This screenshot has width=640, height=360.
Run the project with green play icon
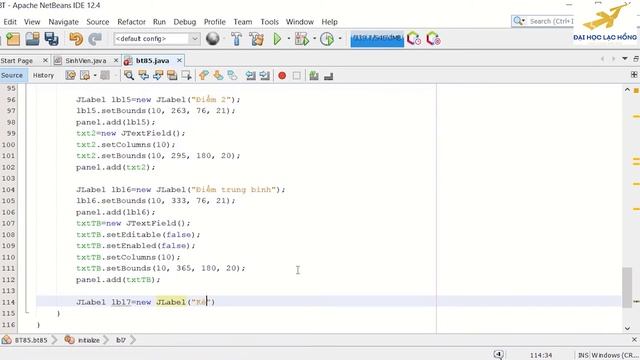277,39
